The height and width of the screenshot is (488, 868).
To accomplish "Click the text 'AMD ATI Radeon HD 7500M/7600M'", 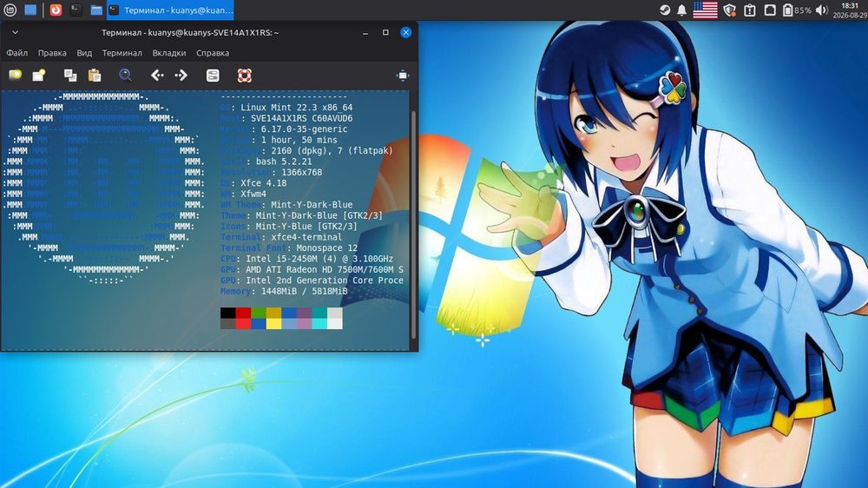I will tap(319, 270).
